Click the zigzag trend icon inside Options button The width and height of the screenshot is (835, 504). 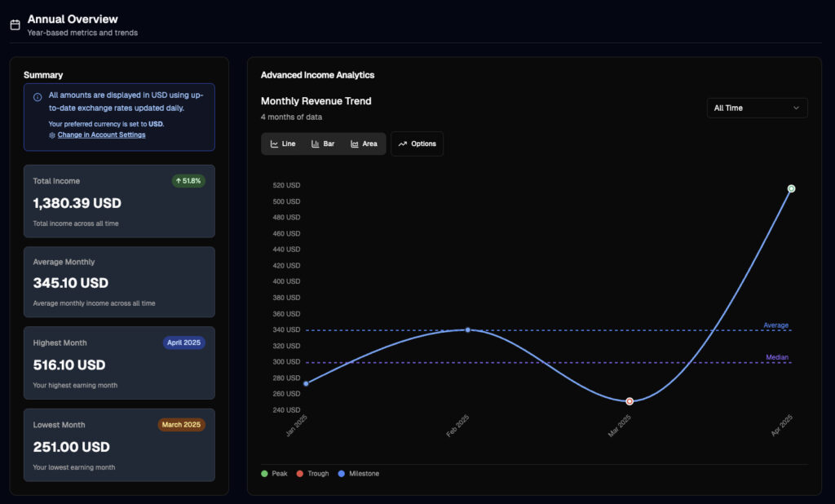402,144
